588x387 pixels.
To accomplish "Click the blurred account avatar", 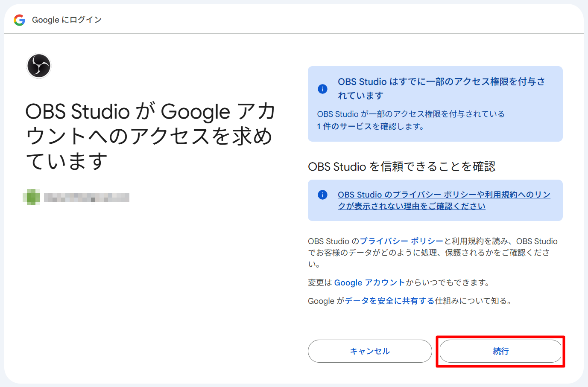I will (32, 197).
